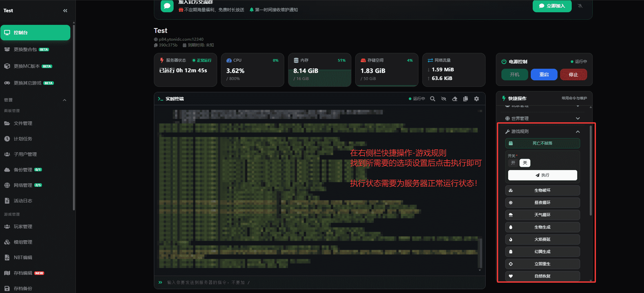644x293 pixels.
Task: Click the terminal prompt icon
Action: [160, 99]
